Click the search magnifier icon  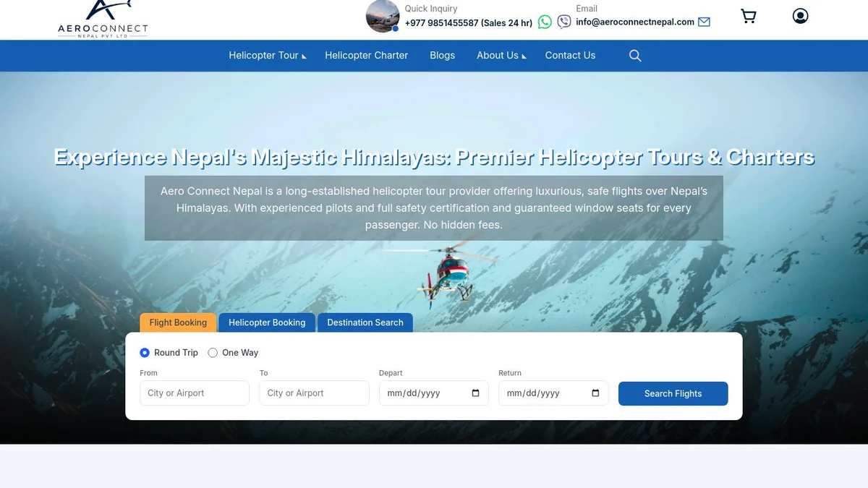click(635, 56)
